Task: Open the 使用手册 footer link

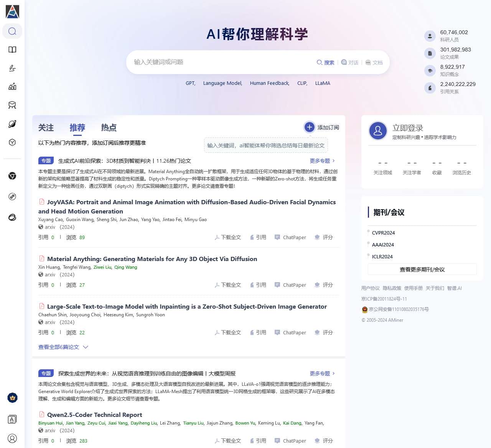Action: [414, 288]
